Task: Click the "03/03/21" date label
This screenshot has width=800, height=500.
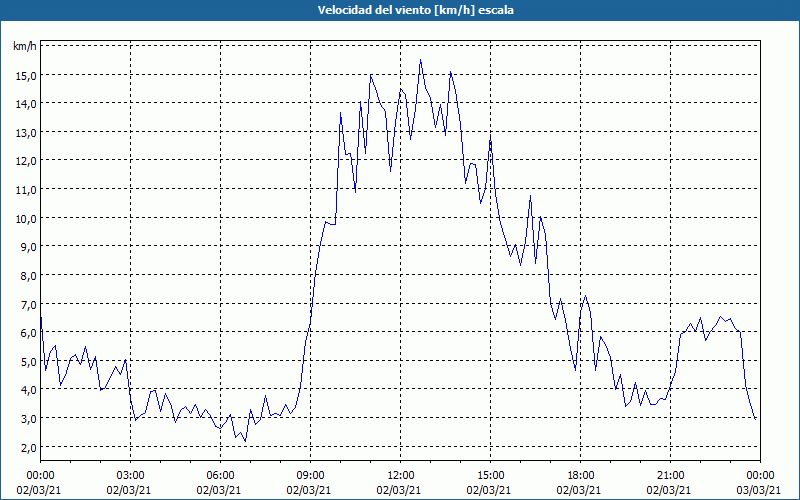Action: pos(759,490)
